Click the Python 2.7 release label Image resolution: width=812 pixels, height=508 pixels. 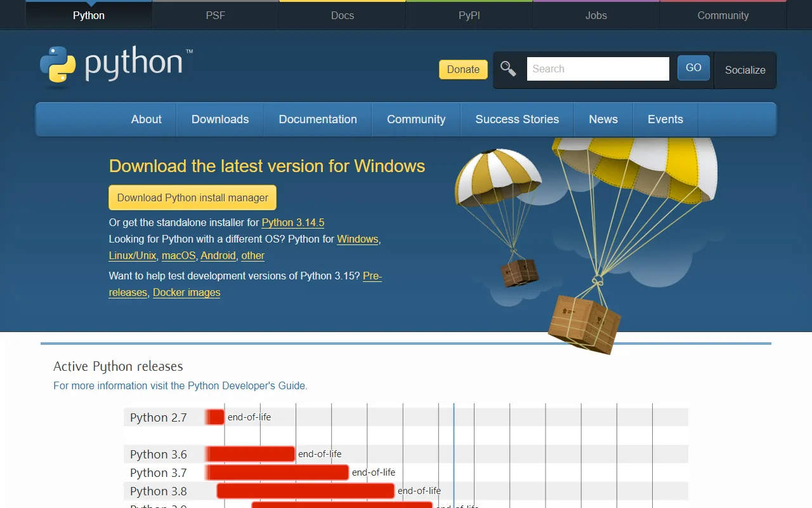click(x=159, y=417)
